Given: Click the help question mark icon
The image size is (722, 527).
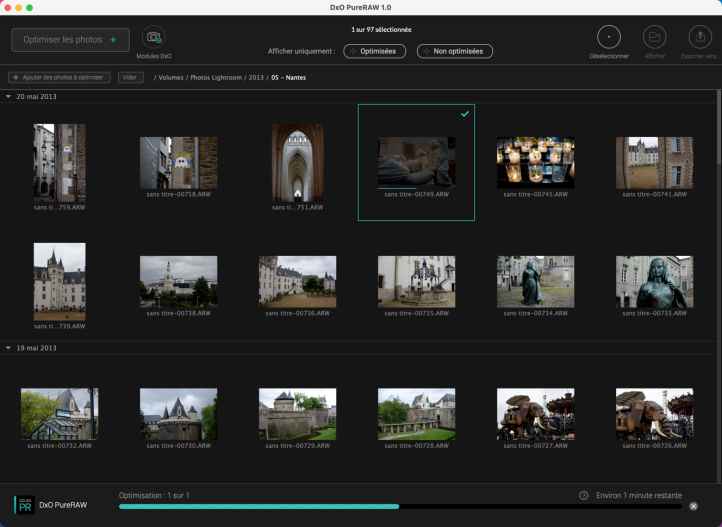Looking at the screenshot, I should click(583, 495).
